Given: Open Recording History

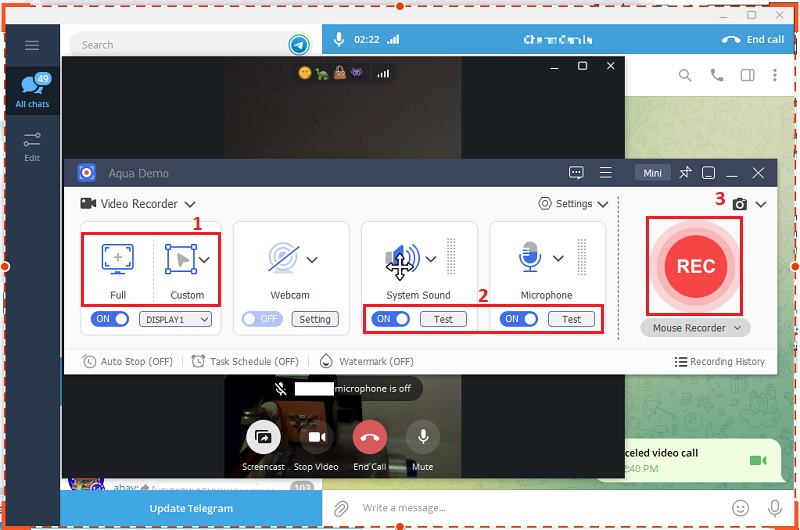Looking at the screenshot, I should coord(720,362).
